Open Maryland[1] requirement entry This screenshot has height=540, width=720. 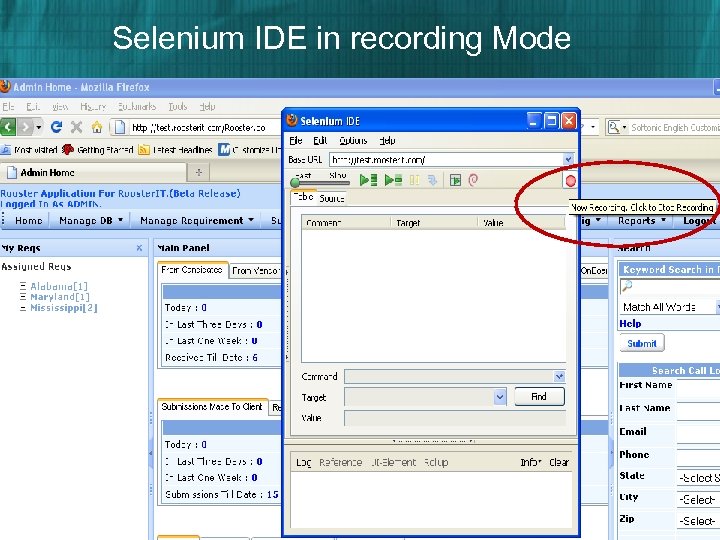(x=60, y=297)
